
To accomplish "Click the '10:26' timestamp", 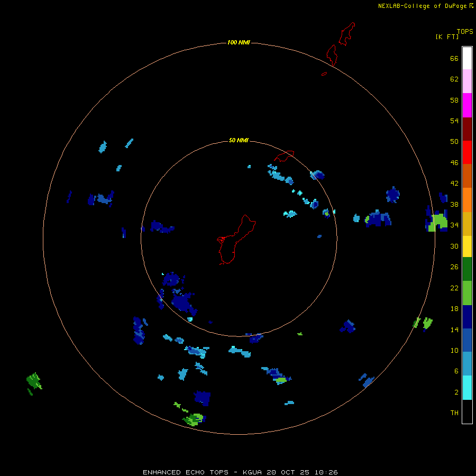I will click(x=326, y=472).
